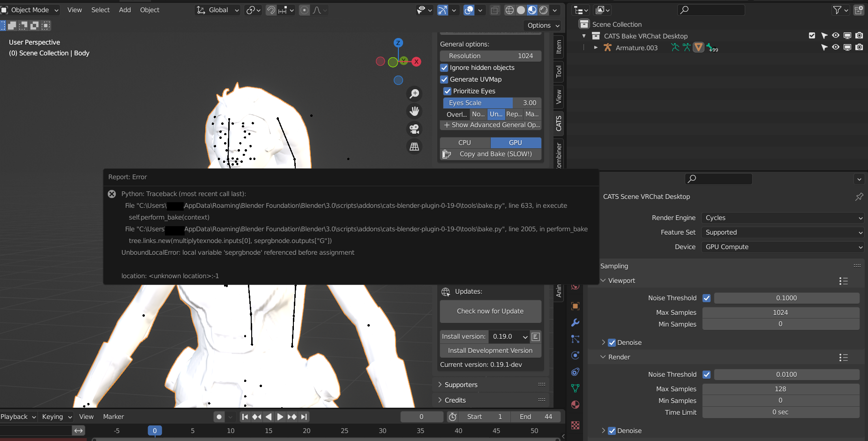The height and width of the screenshot is (441, 868).
Task: Click the snapping magnet icon
Action: pyautogui.click(x=271, y=10)
